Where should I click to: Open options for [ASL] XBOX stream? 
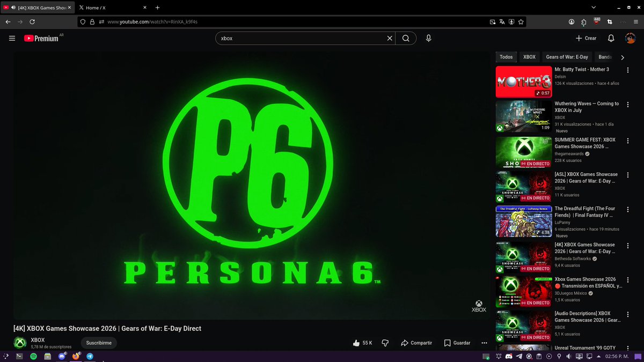[629, 175]
